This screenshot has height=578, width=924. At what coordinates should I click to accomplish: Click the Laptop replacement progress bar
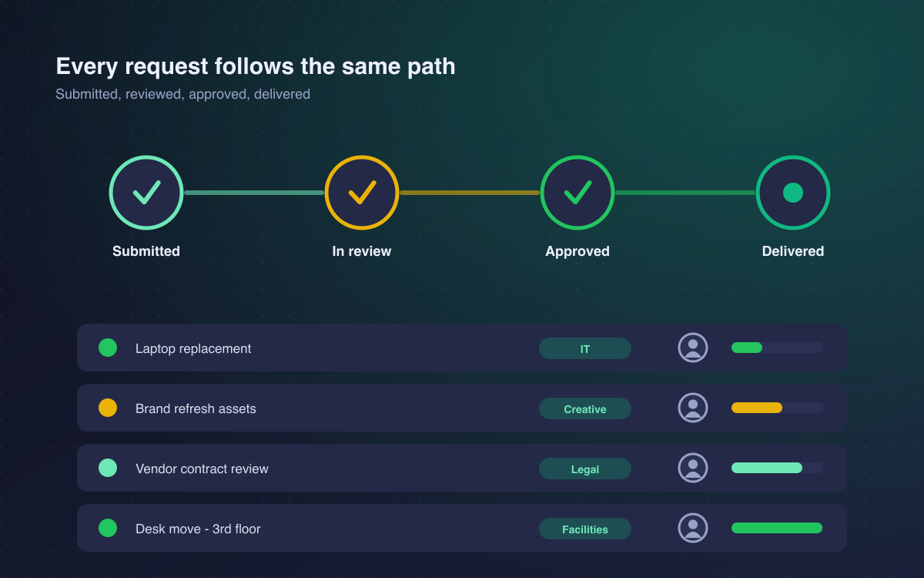pos(778,348)
